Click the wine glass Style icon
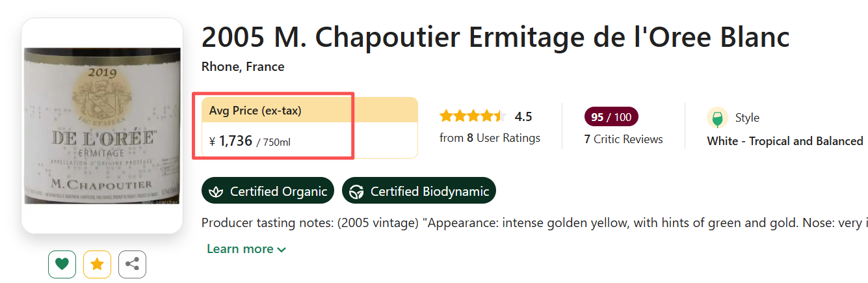The image size is (868, 283). [717, 118]
